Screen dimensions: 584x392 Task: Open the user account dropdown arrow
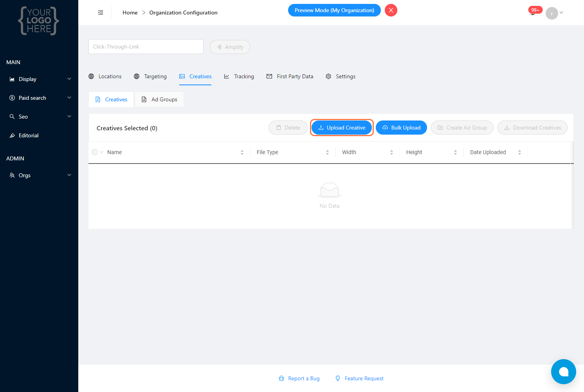click(x=561, y=13)
